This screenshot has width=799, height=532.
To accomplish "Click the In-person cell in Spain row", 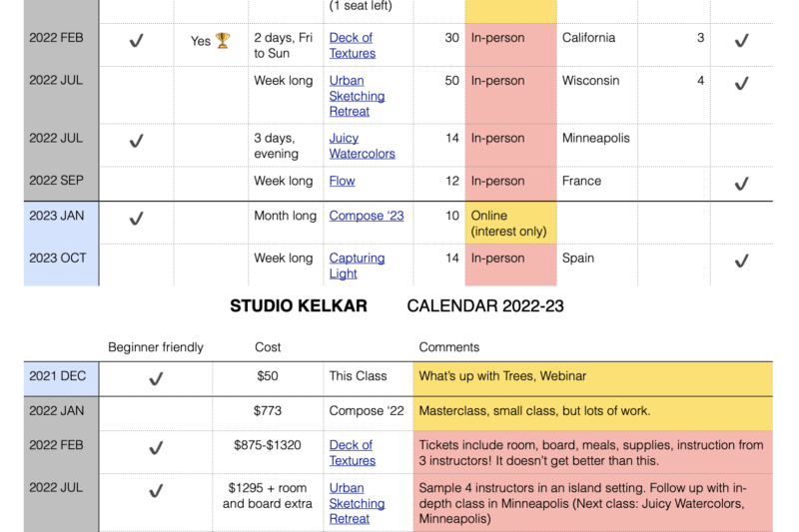I will tap(510, 265).
